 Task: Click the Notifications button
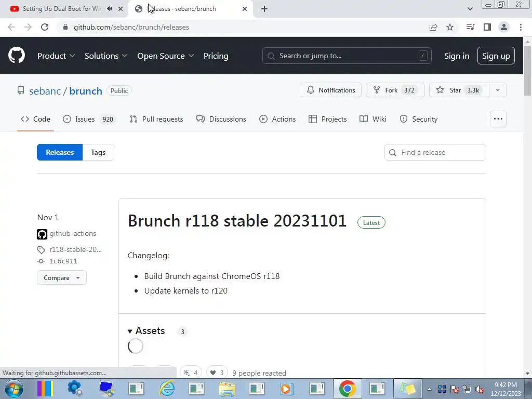pos(331,90)
